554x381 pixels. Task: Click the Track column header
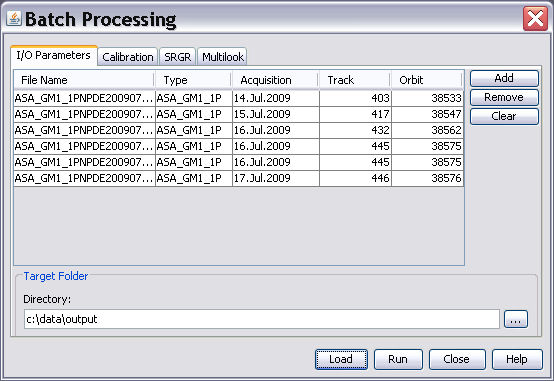[355, 80]
